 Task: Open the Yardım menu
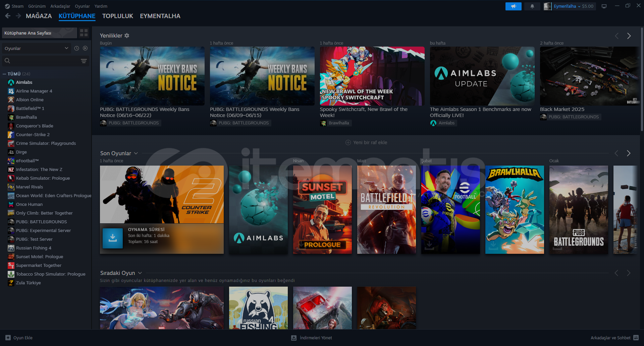coord(101,6)
